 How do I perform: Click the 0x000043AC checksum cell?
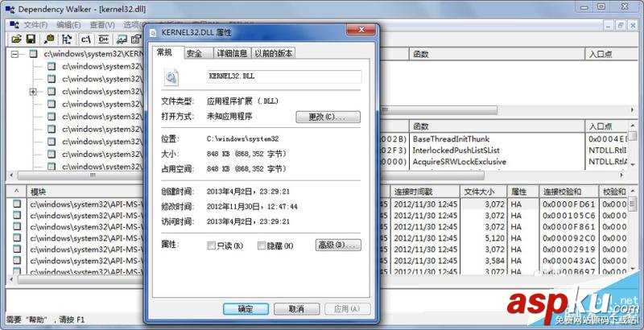[569, 261]
